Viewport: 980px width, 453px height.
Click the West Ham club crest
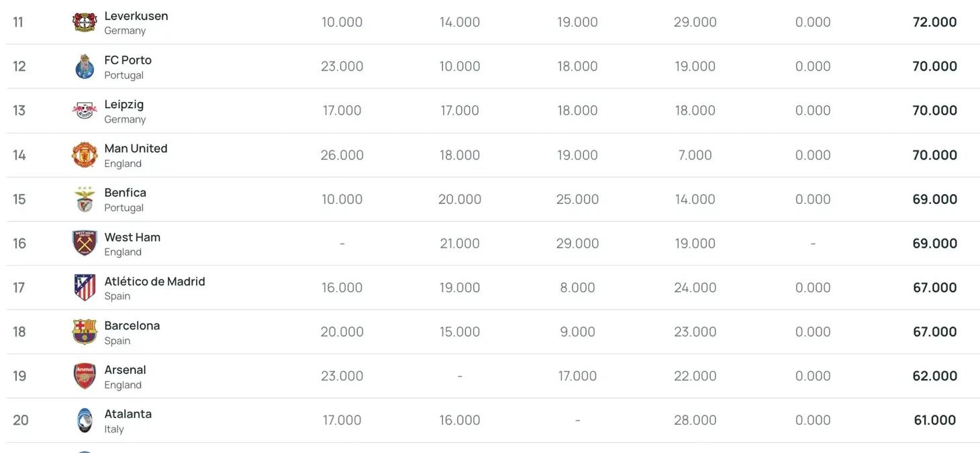coord(85,244)
